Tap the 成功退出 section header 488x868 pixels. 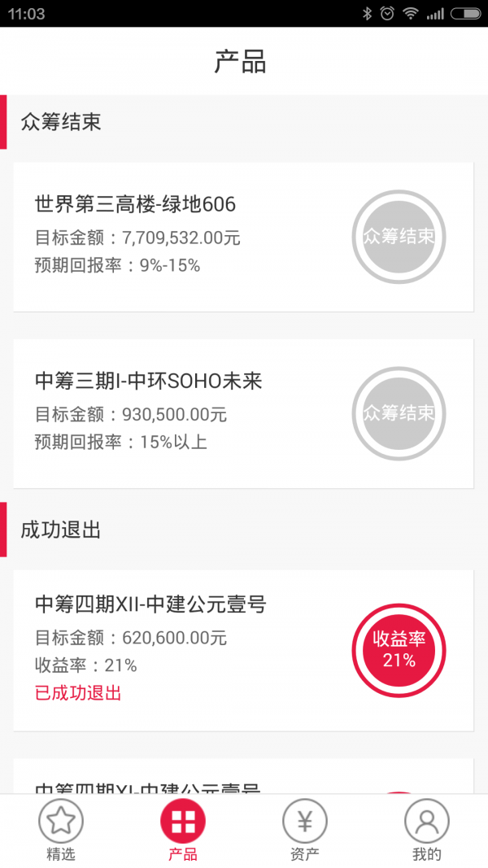point(61,530)
